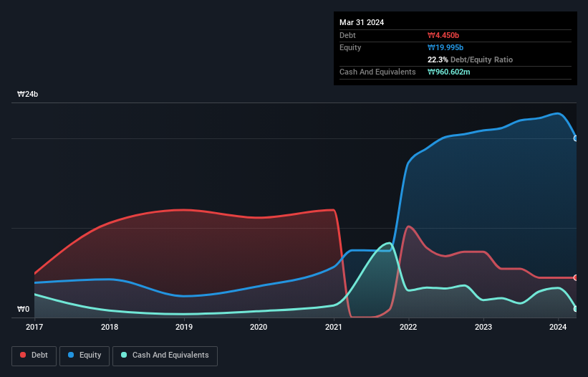This screenshot has width=588, height=377.
Task: Click the 2020 x-axis label
Action: pyautogui.click(x=259, y=327)
